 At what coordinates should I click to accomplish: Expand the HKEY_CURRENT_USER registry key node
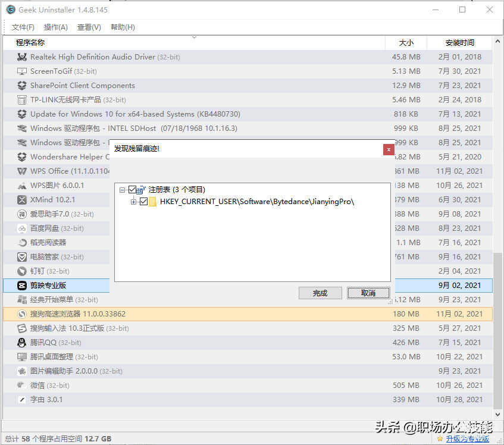click(x=133, y=202)
